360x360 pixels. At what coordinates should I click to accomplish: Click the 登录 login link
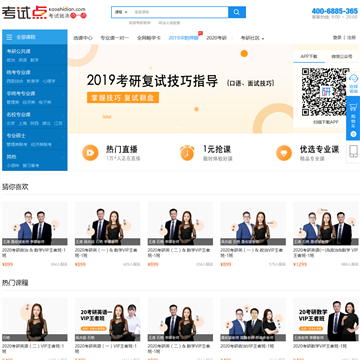[337, 38]
